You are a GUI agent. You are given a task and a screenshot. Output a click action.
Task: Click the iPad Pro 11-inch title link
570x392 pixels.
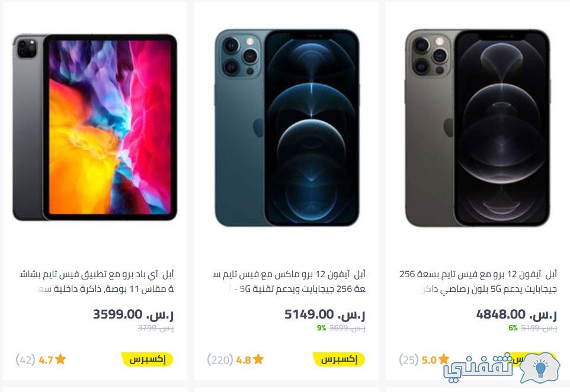pyautogui.click(x=97, y=281)
